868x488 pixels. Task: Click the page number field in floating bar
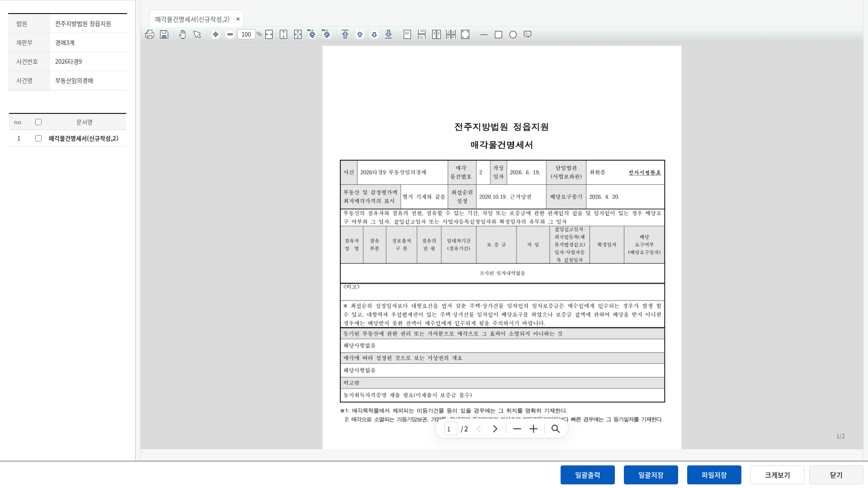click(x=450, y=429)
